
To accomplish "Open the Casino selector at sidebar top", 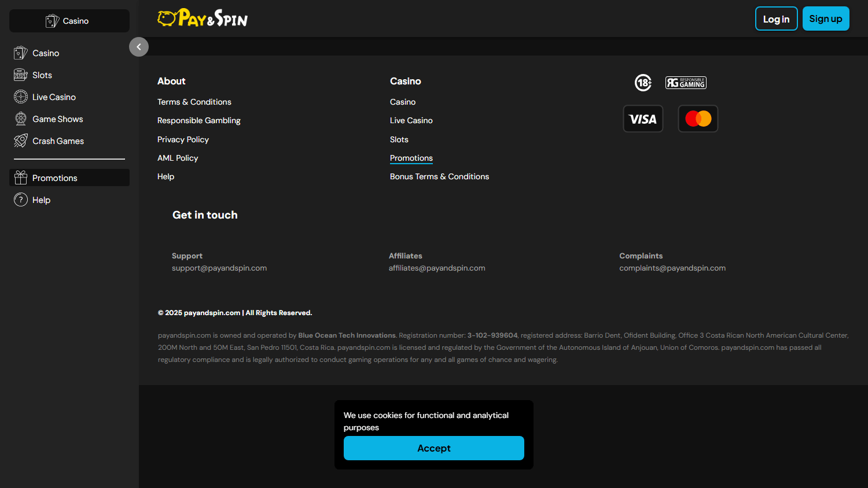I will (69, 21).
